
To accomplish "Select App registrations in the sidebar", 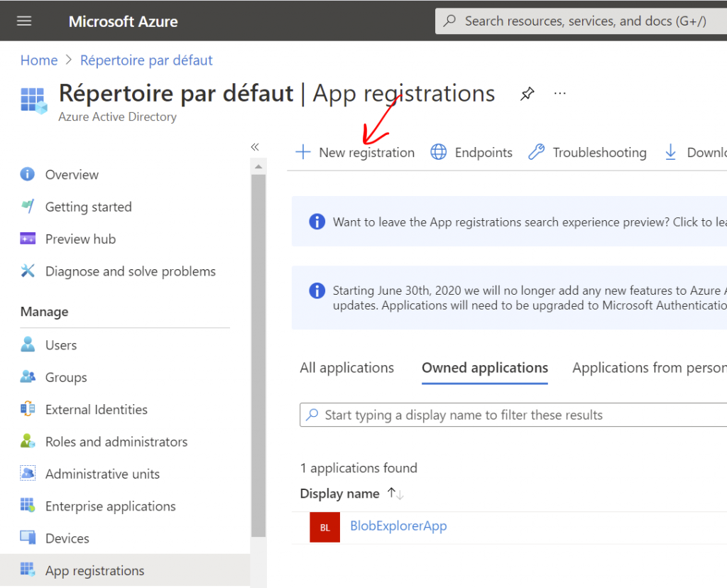I will 125,570.
